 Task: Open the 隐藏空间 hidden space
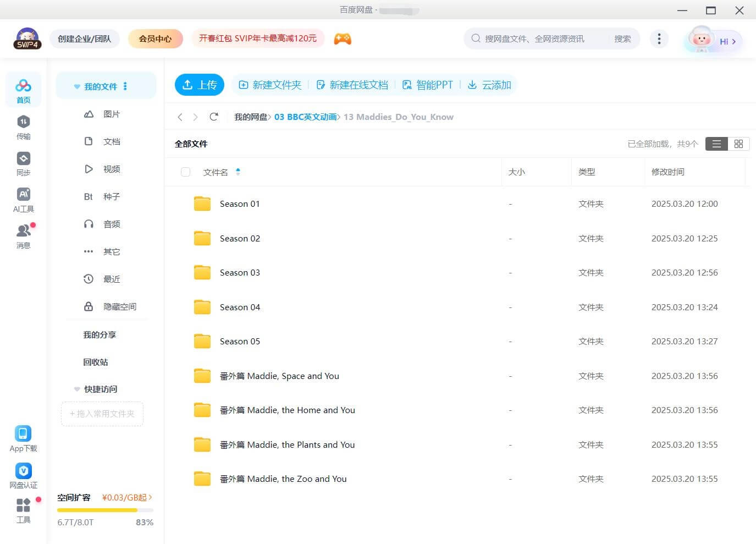pos(119,306)
